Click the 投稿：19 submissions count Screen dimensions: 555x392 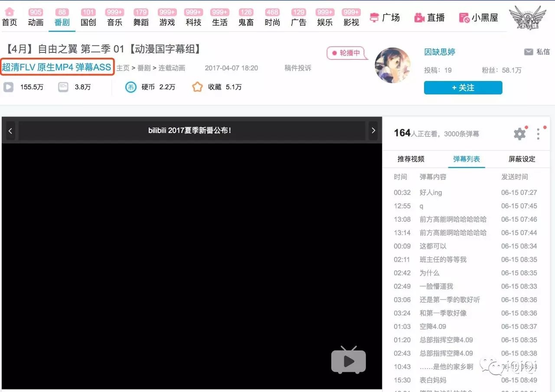point(438,70)
